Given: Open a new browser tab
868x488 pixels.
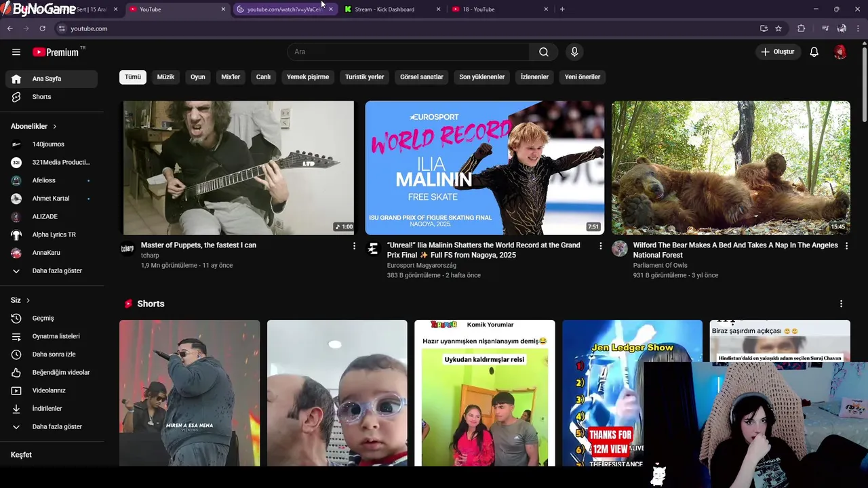Looking at the screenshot, I should 562,9.
